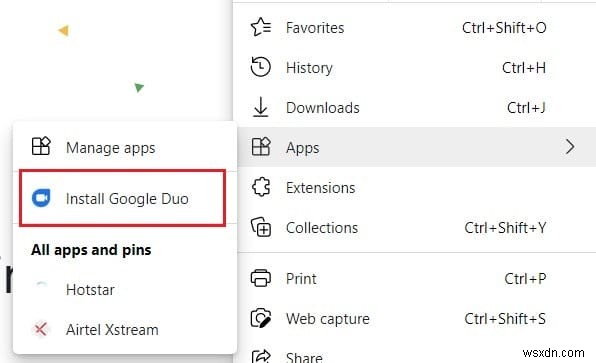Click the Collections plus icon
This screenshot has height=363, width=596.
point(261,227)
